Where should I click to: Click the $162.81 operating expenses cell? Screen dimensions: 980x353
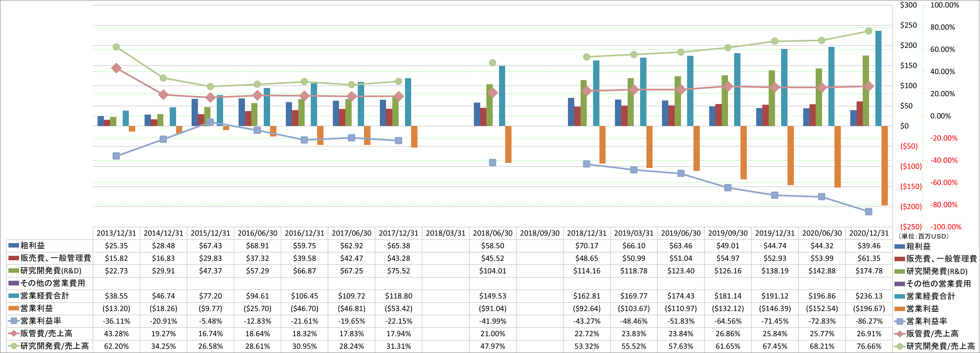pyautogui.click(x=587, y=296)
